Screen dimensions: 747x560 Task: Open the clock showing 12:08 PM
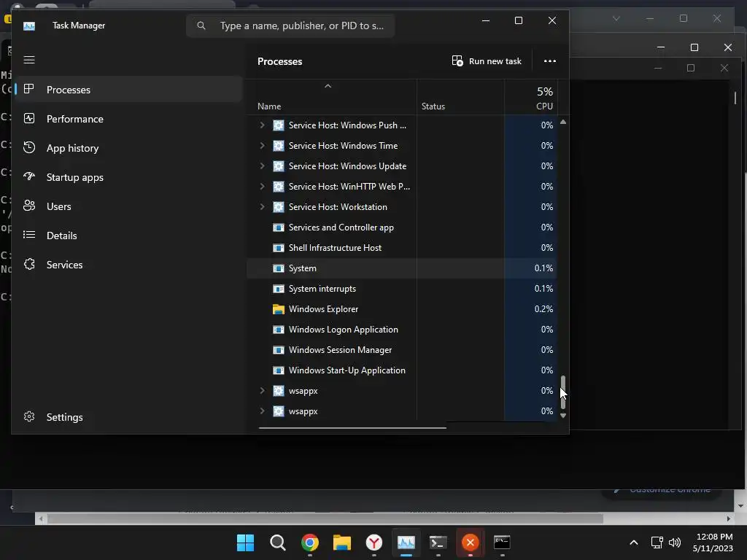point(713,542)
